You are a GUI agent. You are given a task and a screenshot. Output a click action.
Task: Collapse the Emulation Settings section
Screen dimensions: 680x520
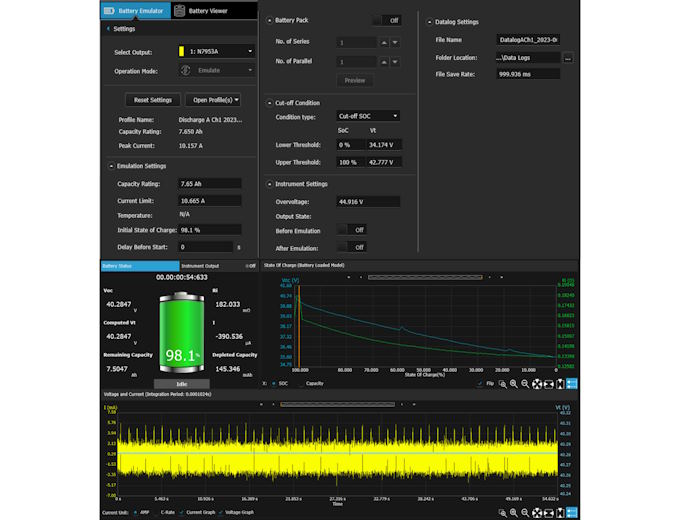pos(111,166)
